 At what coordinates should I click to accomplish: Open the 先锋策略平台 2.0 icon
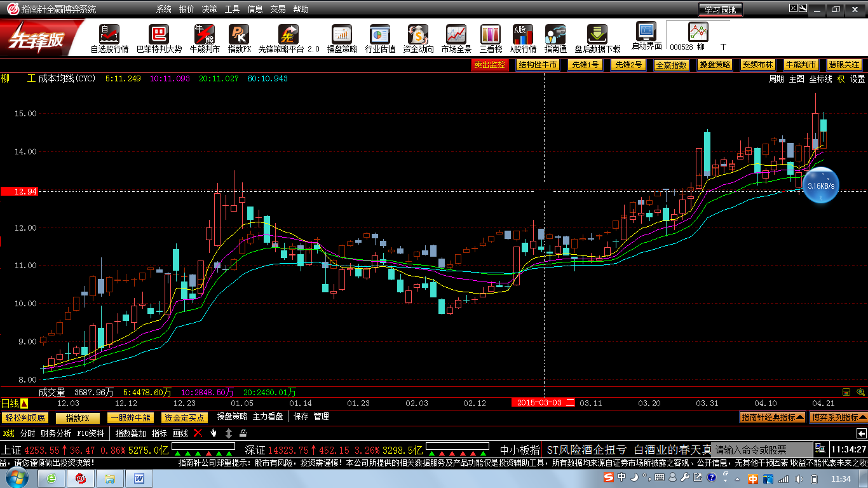click(288, 35)
